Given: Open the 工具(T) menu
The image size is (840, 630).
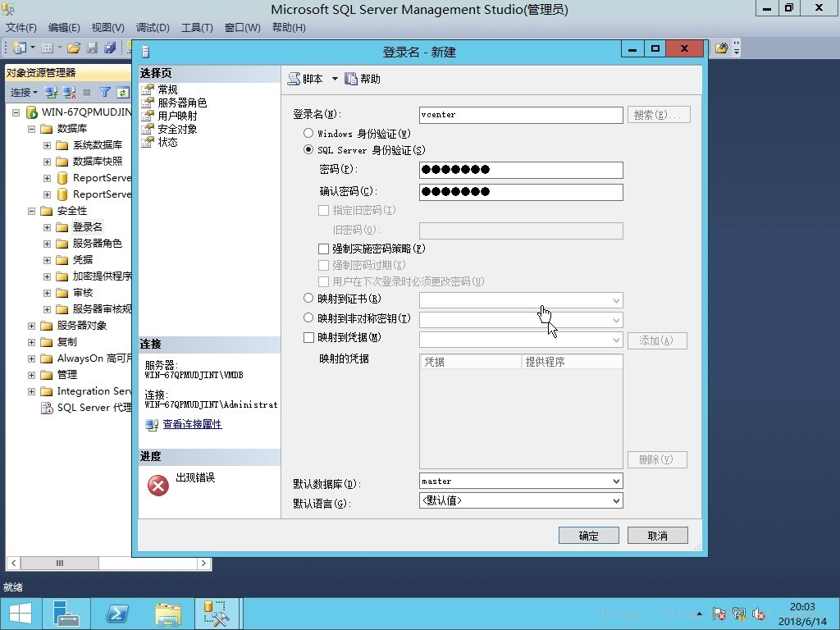Looking at the screenshot, I should pyautogui.click(x=197, y=27).
